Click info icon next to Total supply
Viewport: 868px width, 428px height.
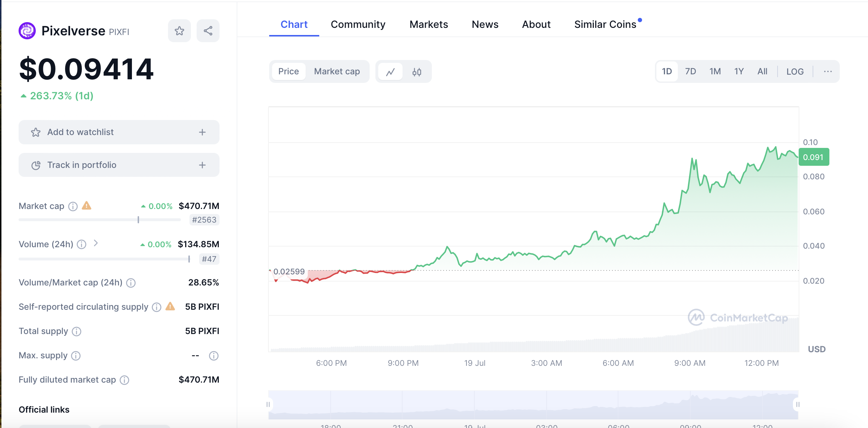(x=77, y=332)
